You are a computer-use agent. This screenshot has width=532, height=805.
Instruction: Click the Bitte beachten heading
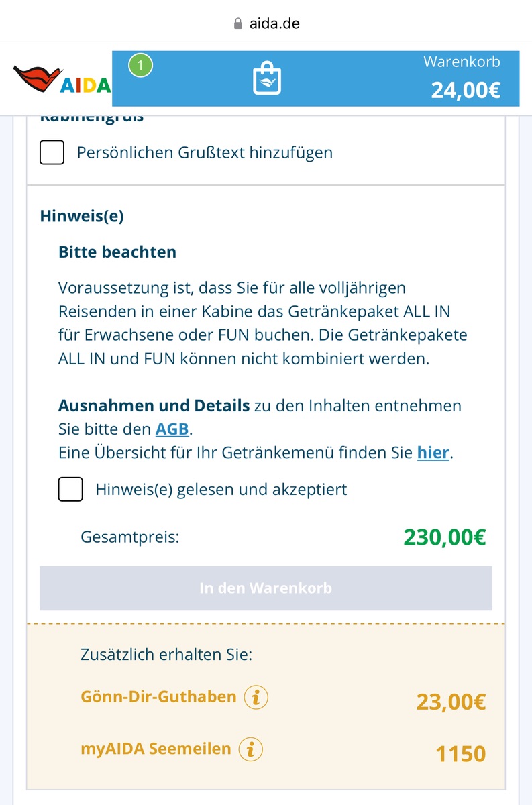click(x=117, y=252)
